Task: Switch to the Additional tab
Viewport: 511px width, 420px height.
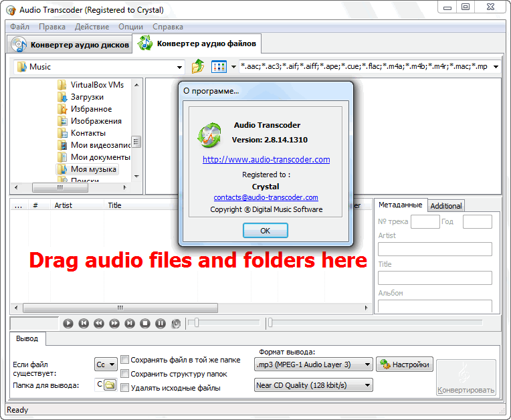Action: (x=446, y=206)
